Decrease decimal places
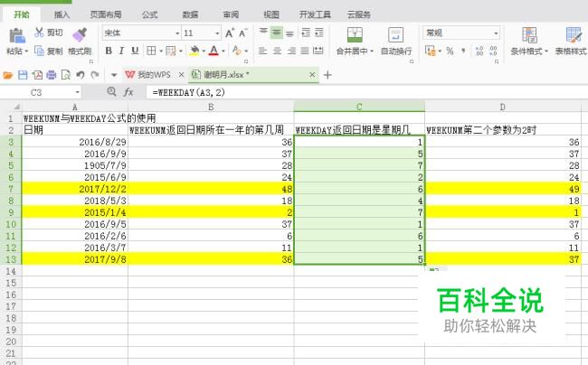 click(494, 51)
